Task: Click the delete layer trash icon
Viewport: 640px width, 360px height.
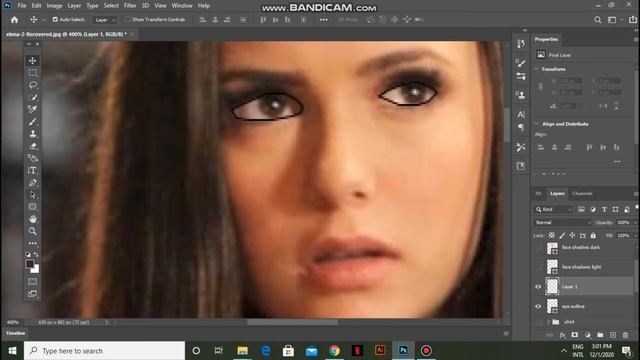Action: (x=625, y=335)
